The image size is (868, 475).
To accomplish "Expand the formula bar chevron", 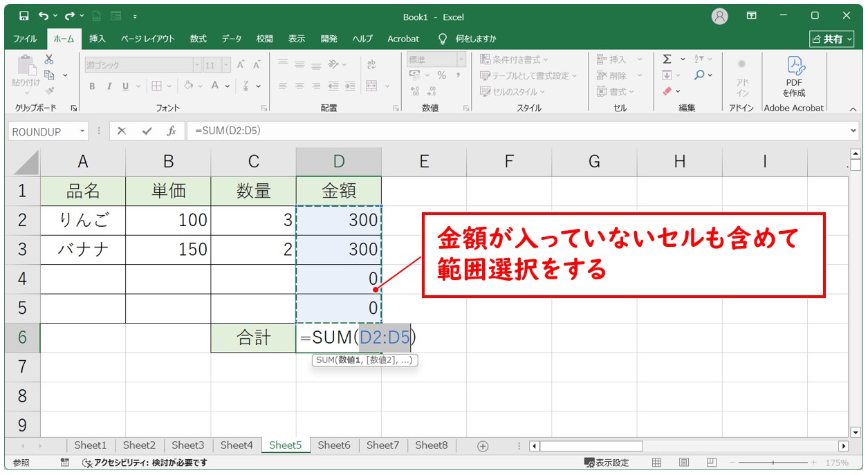I will pyautogui.click(x=853, y=131).
